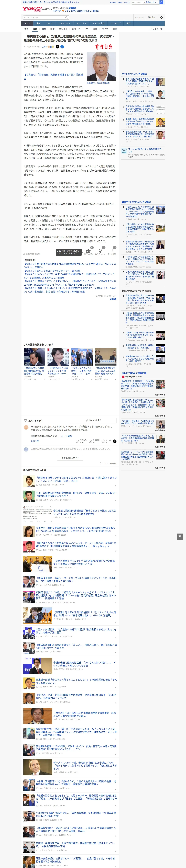186x868 pixels.
Task: Open the ヘルプ link in header
Action: (x=127, y=2)
